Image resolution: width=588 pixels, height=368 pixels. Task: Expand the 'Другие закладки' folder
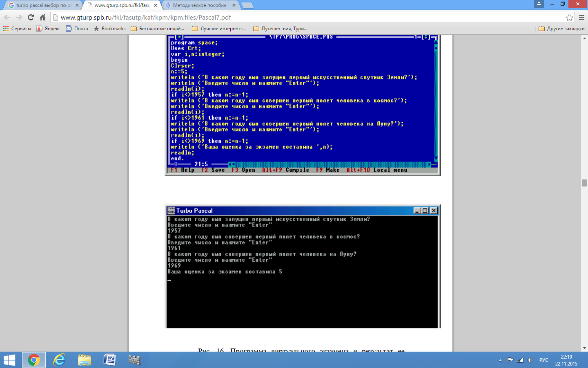(561, 29)
